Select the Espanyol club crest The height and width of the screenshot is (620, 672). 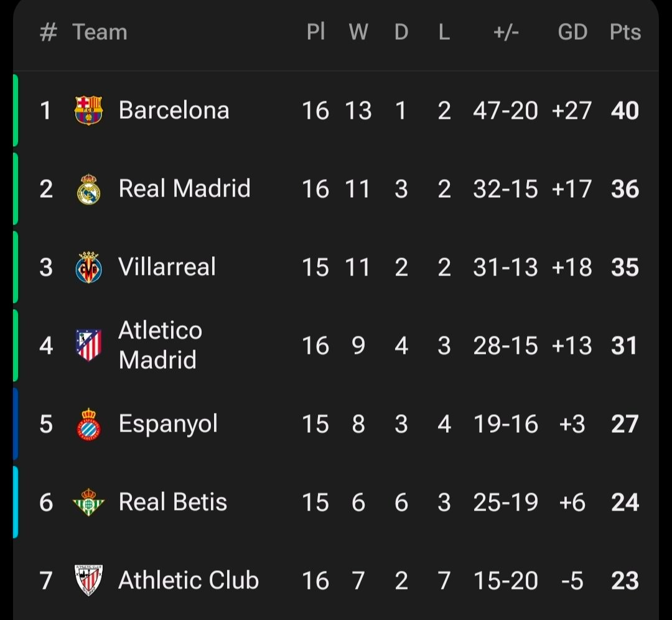[88, 424]
